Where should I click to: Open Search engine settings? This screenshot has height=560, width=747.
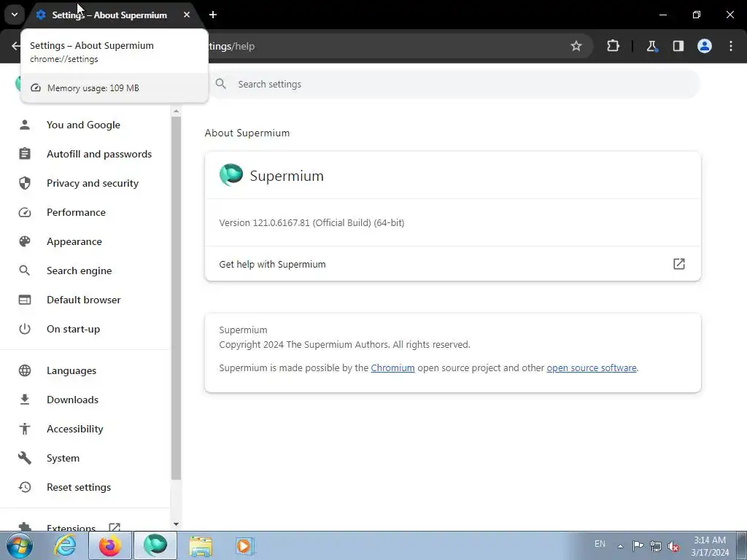pos(79,271)
